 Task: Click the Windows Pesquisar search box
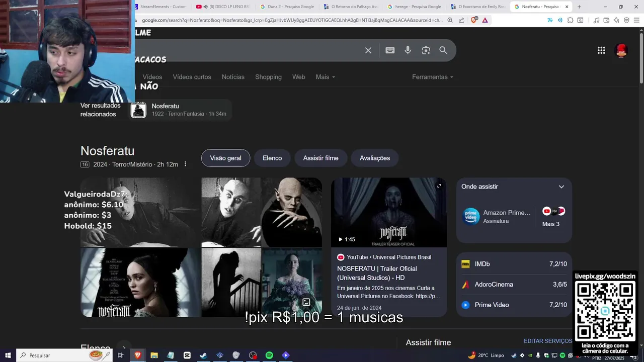(x=64, y=355)
